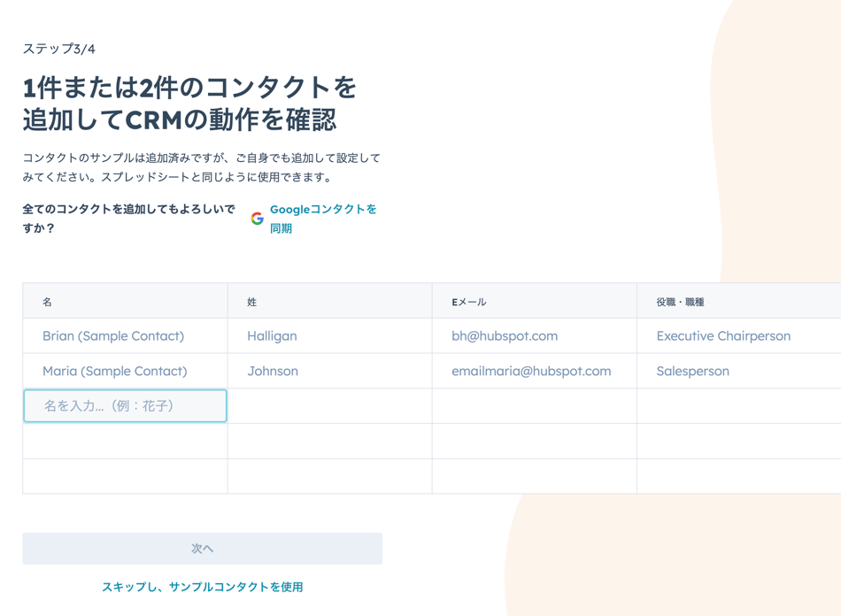Click the disabled 次へ button
This screenshot has height=616, width=841.
coord(202,549)
